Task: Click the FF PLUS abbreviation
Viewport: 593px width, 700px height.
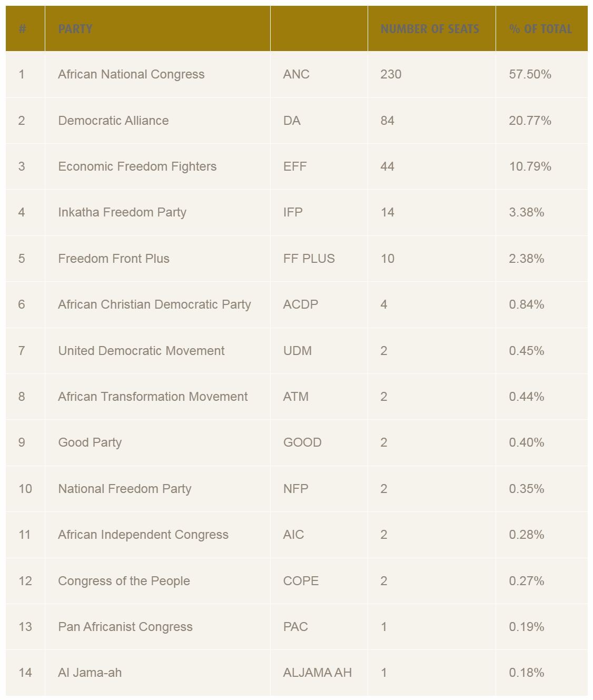Action: click(309, 259)
